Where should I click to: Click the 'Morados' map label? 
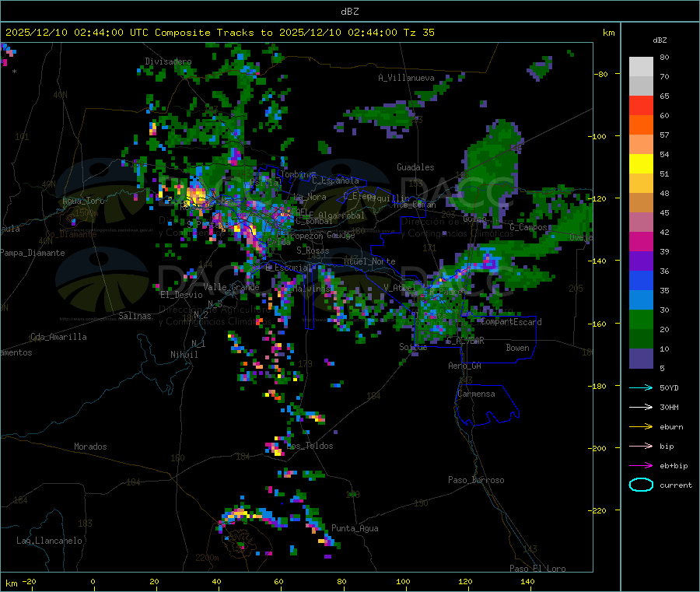pos(91,447)
